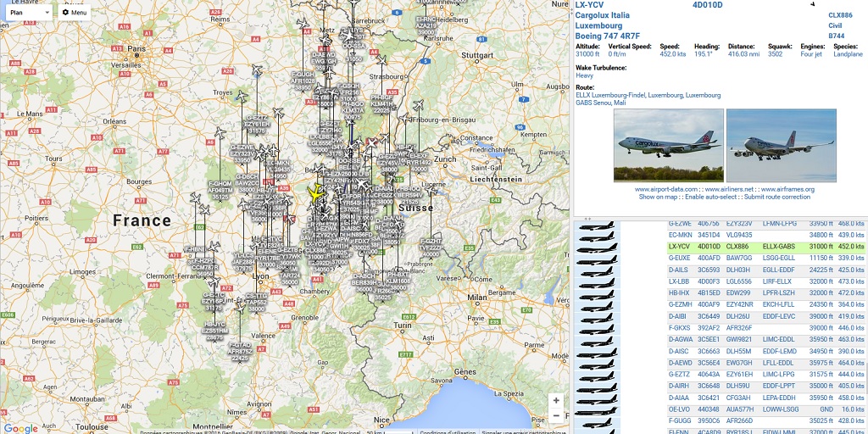Image resolution: width=868 pixels, height=434 pixels.
Task: Select the yellow highlighted aircraft on the map
Action: pos(317,193)
